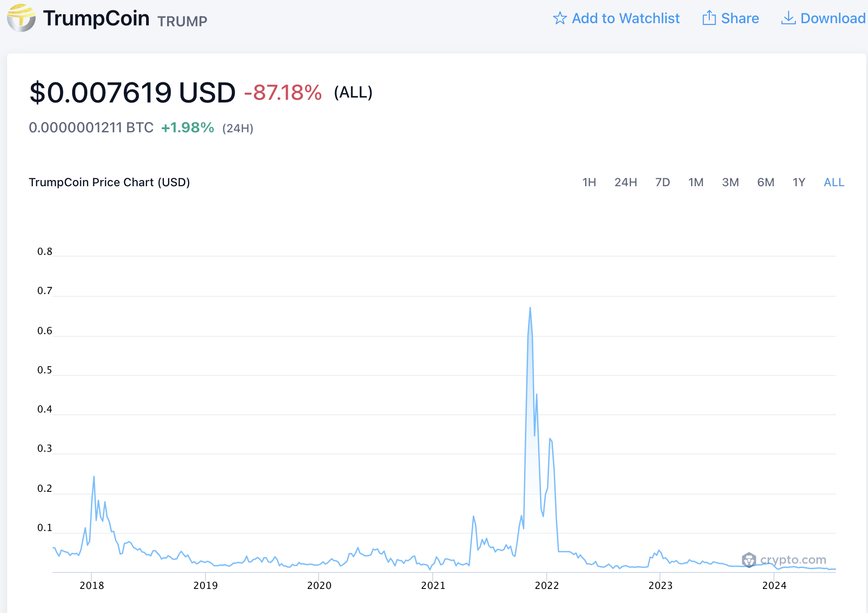Switch chart range to 24H

point(626,182)
